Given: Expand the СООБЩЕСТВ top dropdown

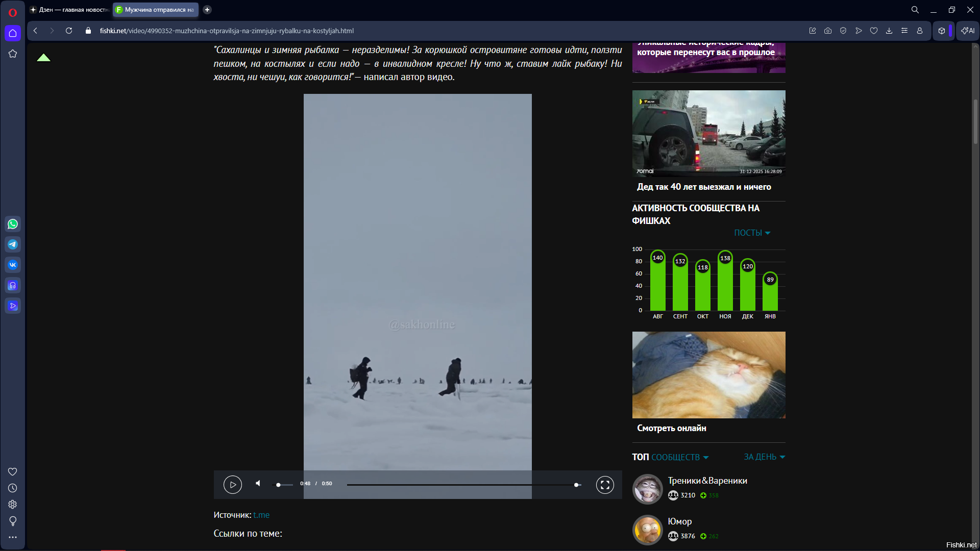Looking at the screenshot, I should (679, 457).
